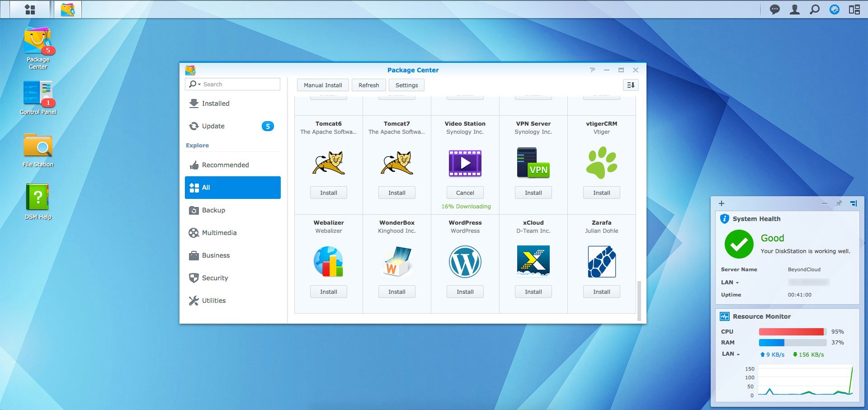Click the xCloud package icon

pyautogui.click(x=533, y=261)
